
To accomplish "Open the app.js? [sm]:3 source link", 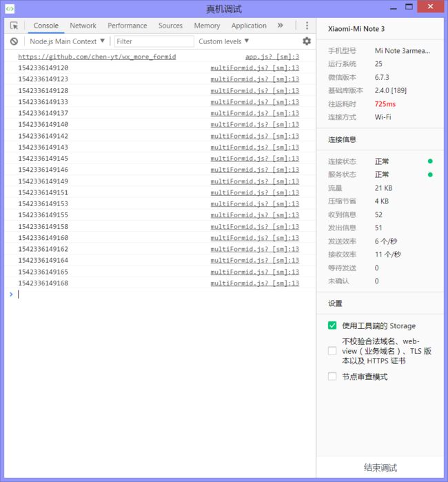I will 272,57.
